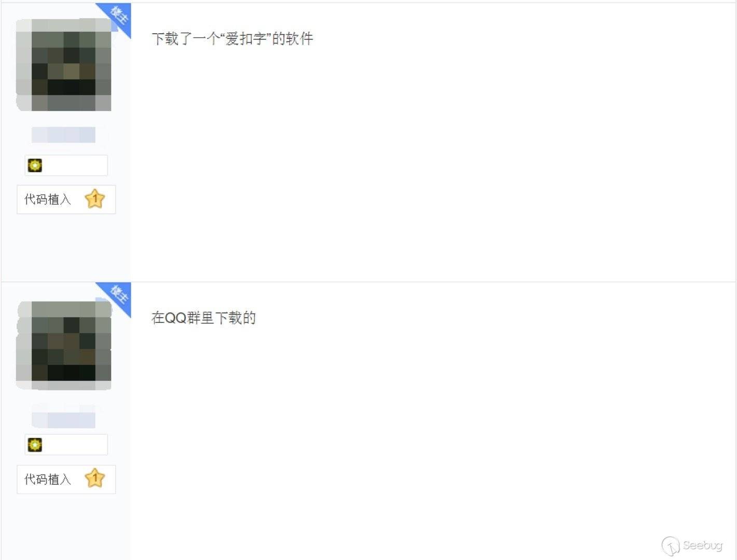Viewport: 737px width, 560px height.
Task: Open the first post's blurred username
Action: (x=63, y=134)
